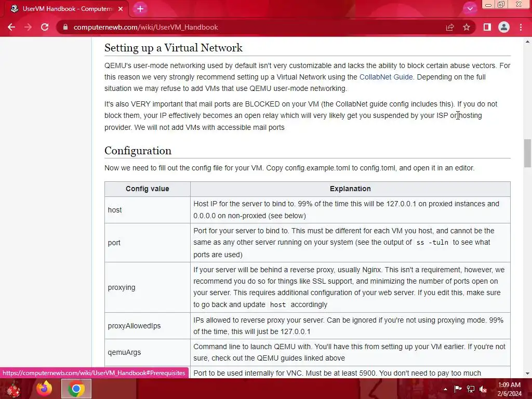Open the CollabNet Guide link
The height and width of the screenshot is (399, 532).
click(386, 77)
